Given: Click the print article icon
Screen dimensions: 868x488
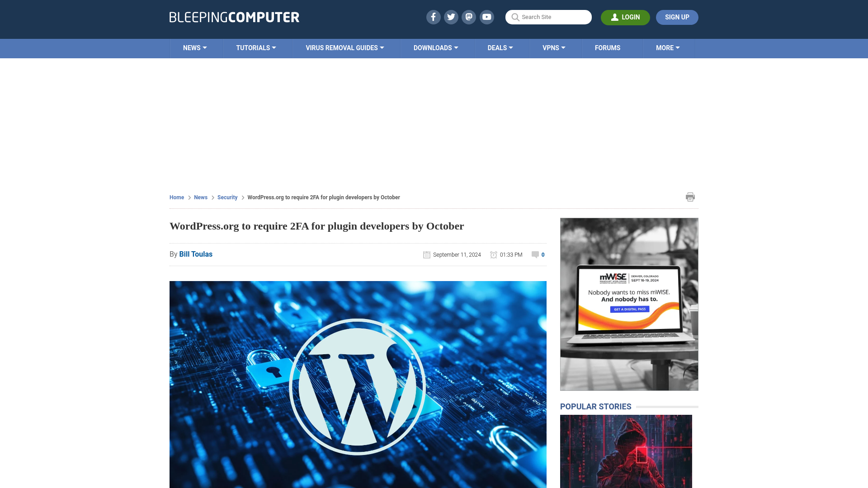Looking at the screenshot, I should 690,197.
